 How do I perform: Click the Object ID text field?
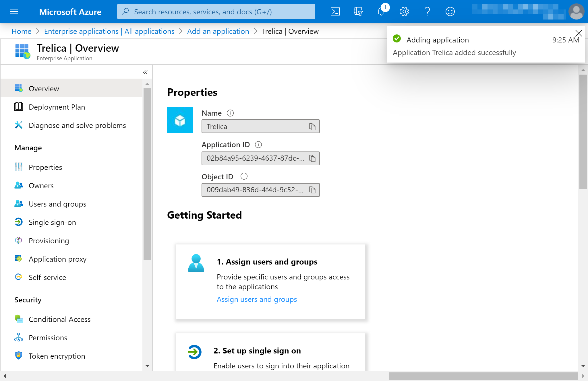(x=260, y=190)
